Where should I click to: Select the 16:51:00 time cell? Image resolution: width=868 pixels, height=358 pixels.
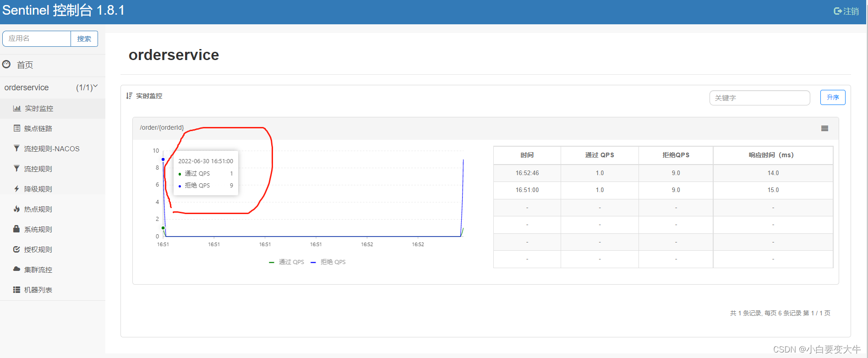527,190
